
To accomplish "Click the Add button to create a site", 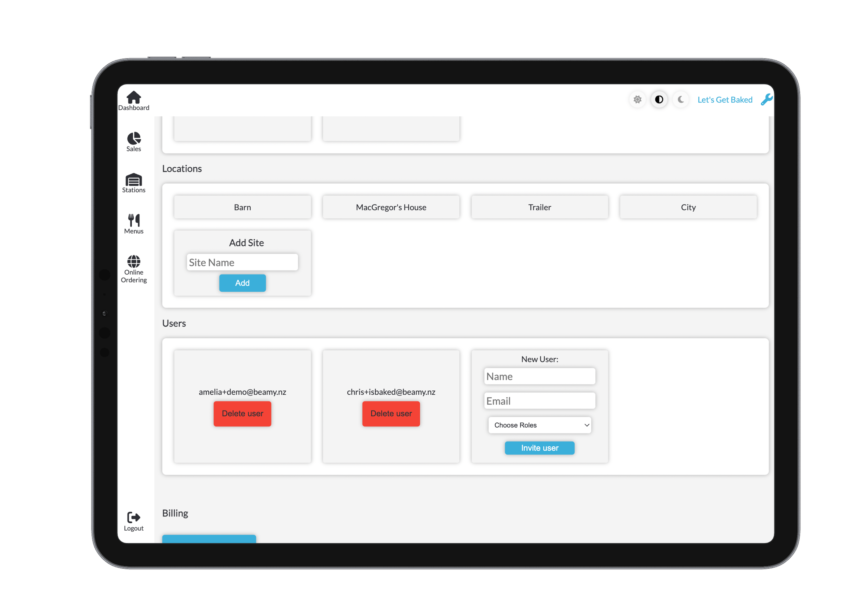I will point(242,282).
